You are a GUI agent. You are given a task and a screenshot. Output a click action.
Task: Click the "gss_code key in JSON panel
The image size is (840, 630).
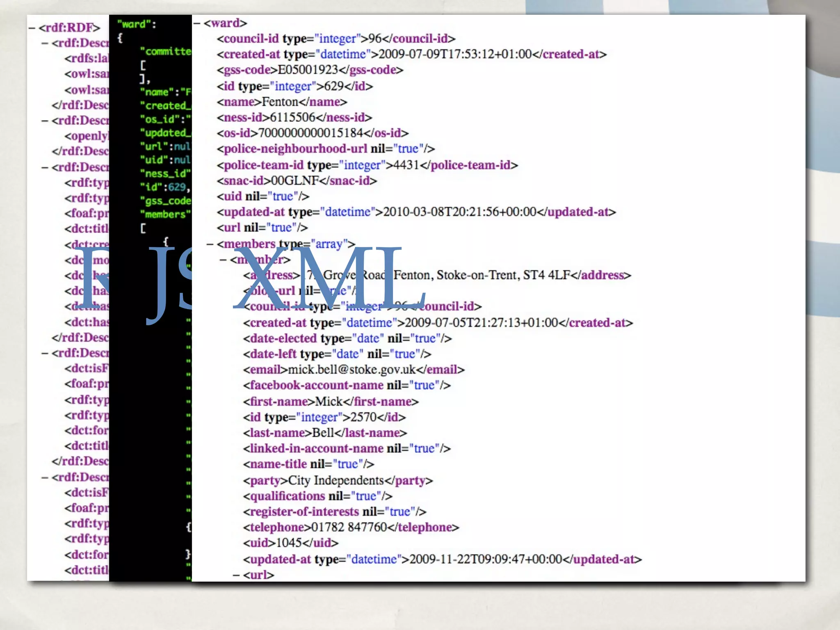pyautogui.click(x=166, y=201)
